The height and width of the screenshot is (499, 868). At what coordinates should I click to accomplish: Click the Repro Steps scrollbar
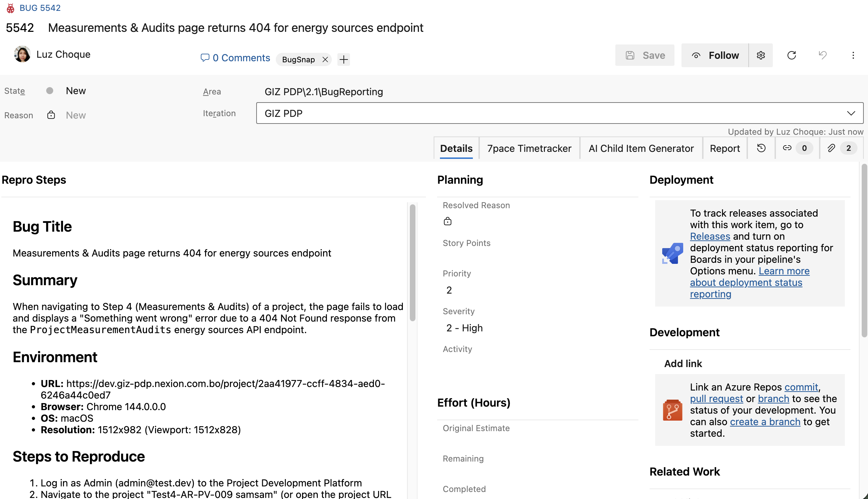point(413,262)
